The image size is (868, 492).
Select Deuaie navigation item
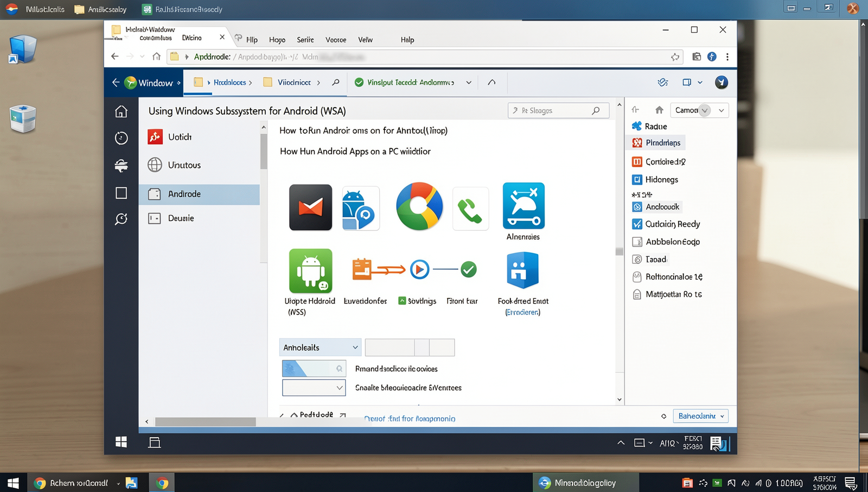point(200,218)
